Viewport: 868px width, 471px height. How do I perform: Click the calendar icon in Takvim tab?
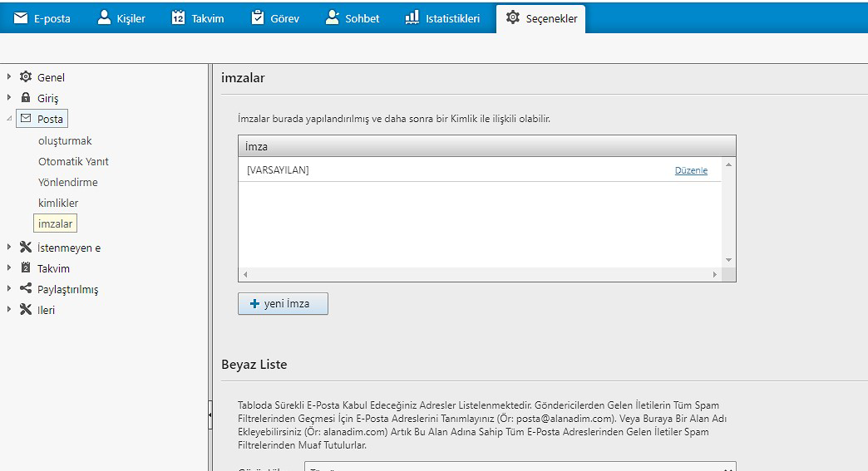(x=178, y=18)
